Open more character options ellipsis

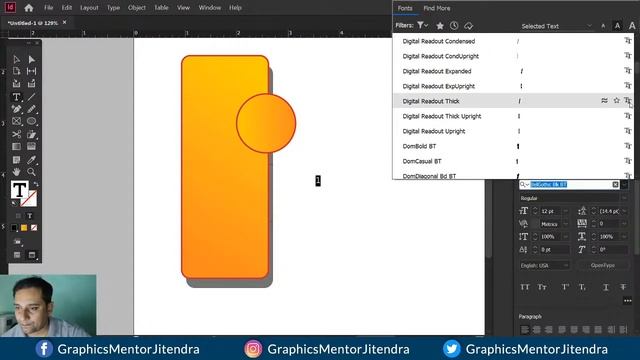click(x=627, y=301)
